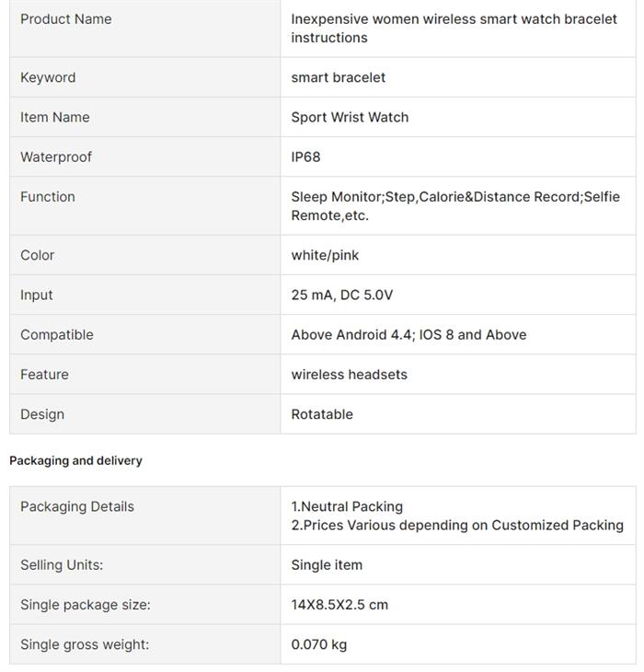Click the '0.070 kg' gross weight value
The height and width of the screenshot is (672, 644).
click(318, 644)
